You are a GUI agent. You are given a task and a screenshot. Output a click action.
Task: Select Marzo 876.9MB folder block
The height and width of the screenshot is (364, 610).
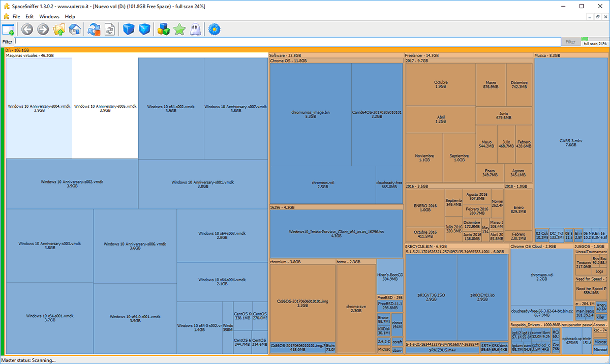click(491, 85)
